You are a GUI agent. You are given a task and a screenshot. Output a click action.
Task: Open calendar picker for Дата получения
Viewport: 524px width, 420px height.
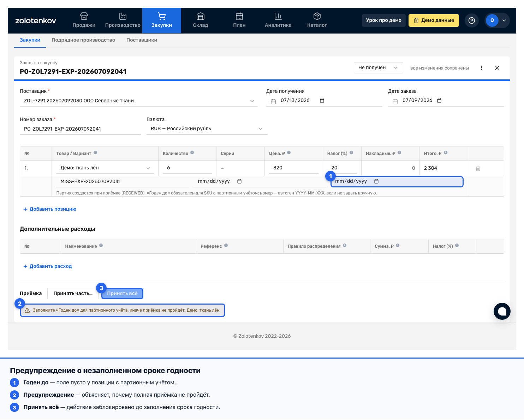point(322,101)
